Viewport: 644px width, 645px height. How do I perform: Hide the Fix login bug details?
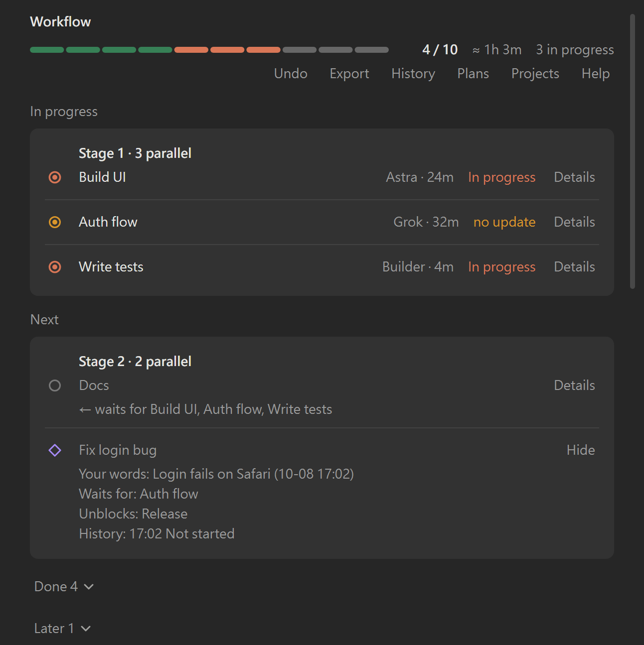pos(581,450)
